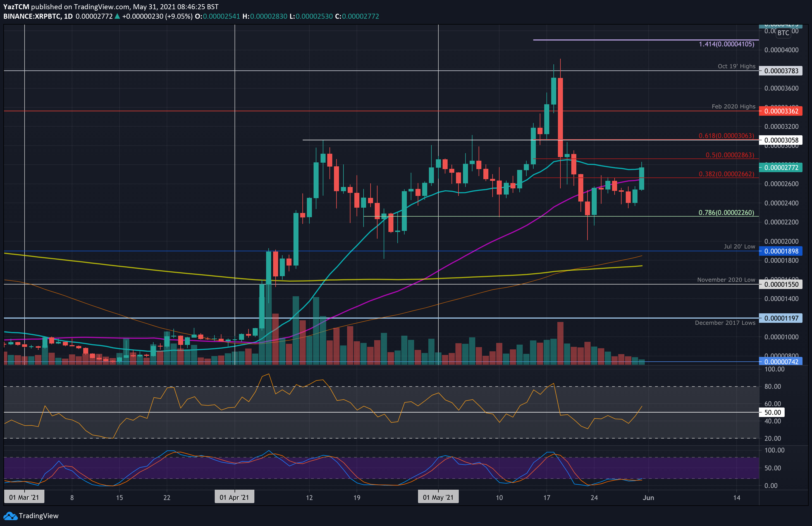Viewport: 812px width, 526px height.
Task: Click the 0.382(0.00002662) Fibonacci label
Action: pyautogui.click(x=726, y=174)
